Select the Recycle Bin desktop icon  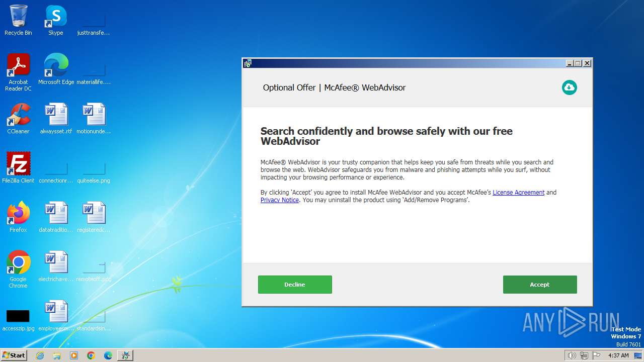pyautogui.click(x=18, y=20)
